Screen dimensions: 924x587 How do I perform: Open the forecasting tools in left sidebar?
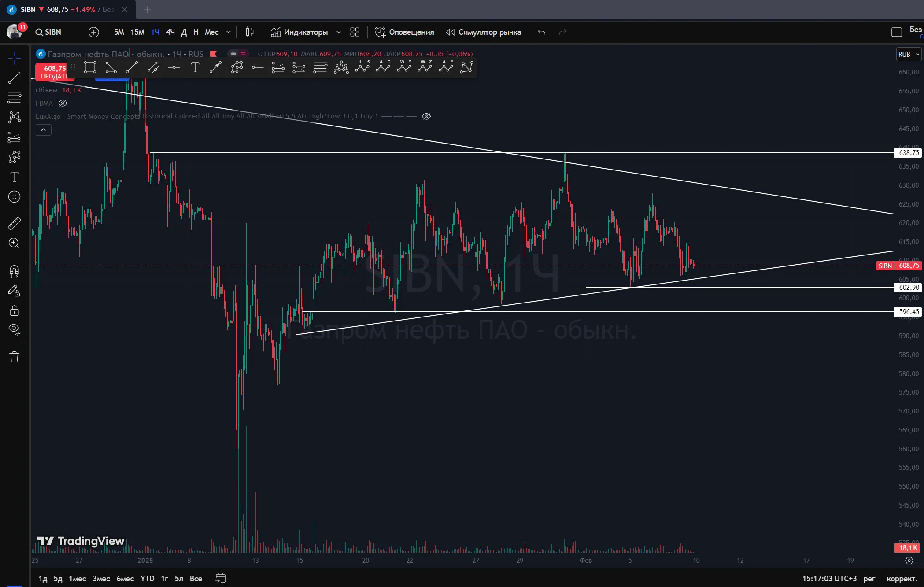(x=14, y=137)
